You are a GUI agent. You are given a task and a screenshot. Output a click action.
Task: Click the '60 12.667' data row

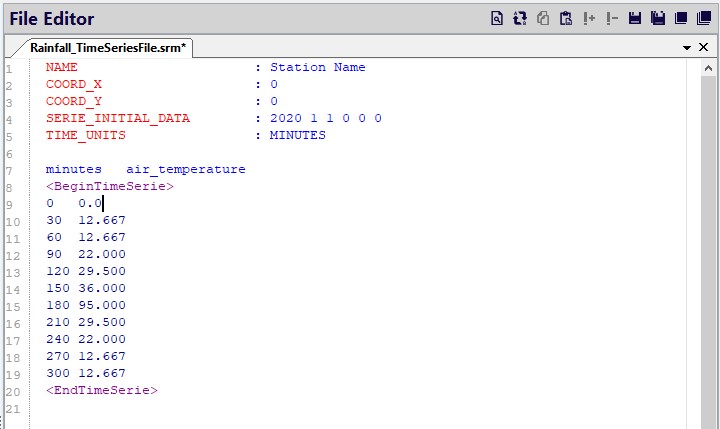[x=85, y=237]
